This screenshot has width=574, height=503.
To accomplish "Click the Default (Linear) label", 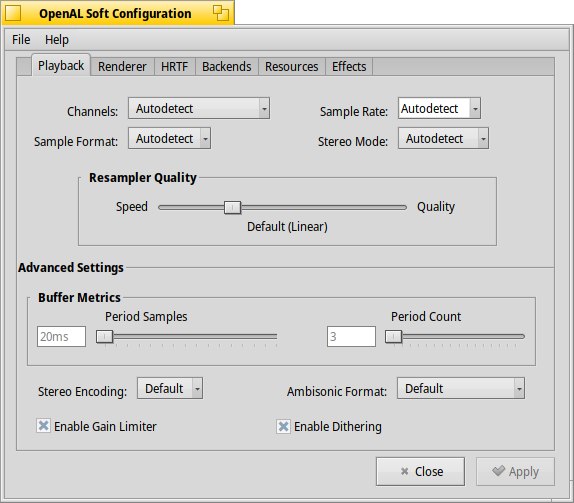I will click(x=287, y=227).
